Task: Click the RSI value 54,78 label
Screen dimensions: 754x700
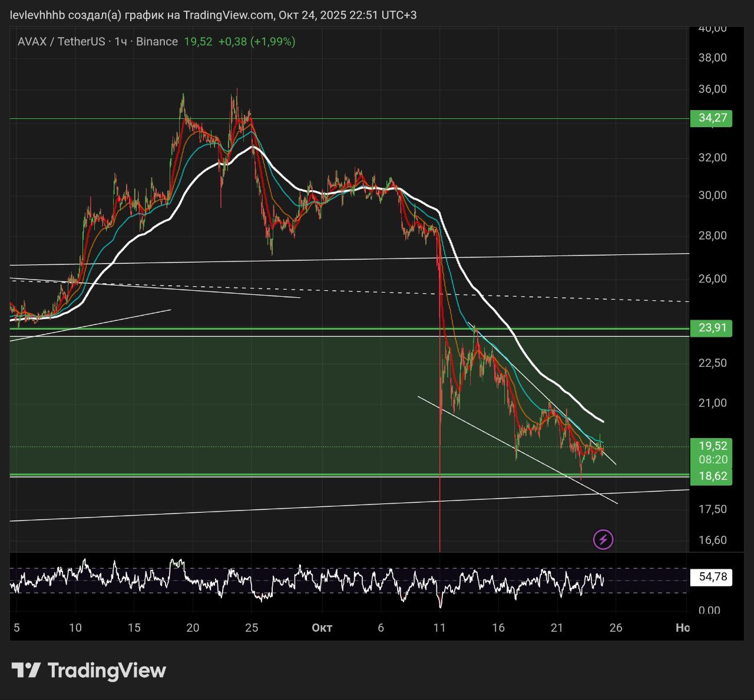Action: click(x=713, y=577)
